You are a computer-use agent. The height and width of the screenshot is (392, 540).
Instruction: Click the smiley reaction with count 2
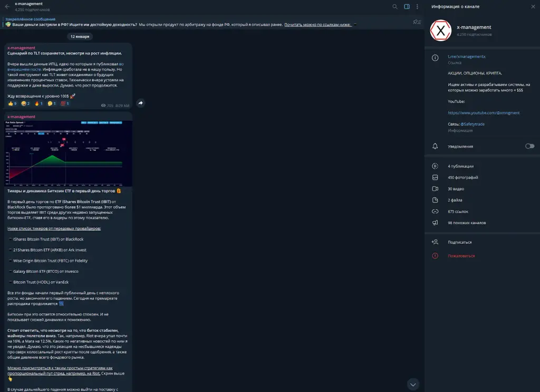[x=25, y=103]
